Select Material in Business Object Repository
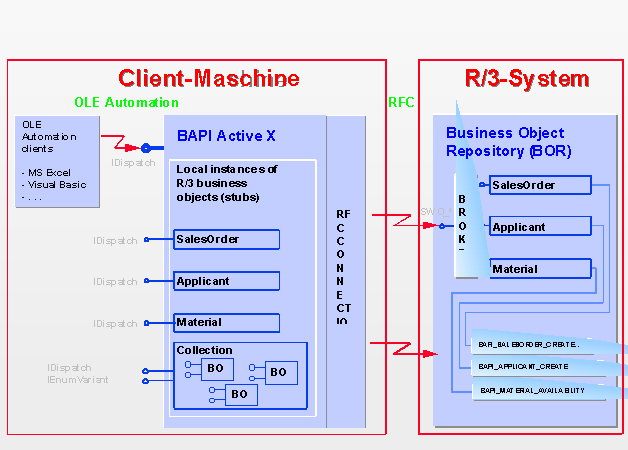 click(x=540, y=269)
